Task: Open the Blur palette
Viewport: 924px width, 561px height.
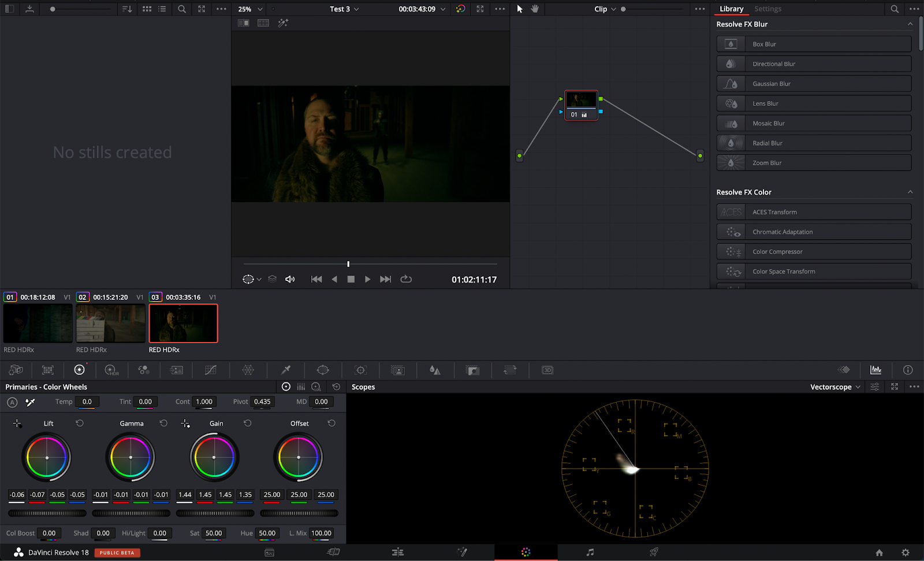Action: pos(435,370)
